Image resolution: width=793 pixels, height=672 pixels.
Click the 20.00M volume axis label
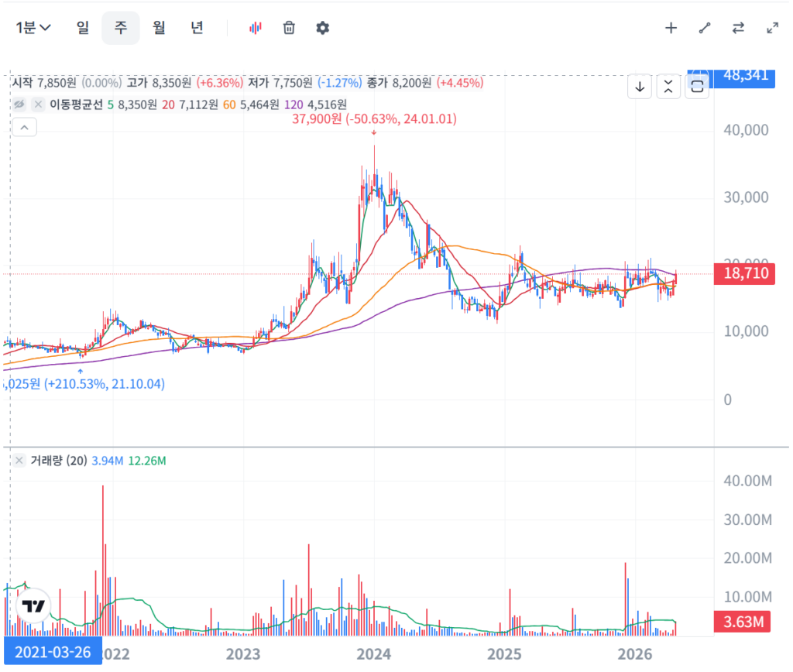747,557
